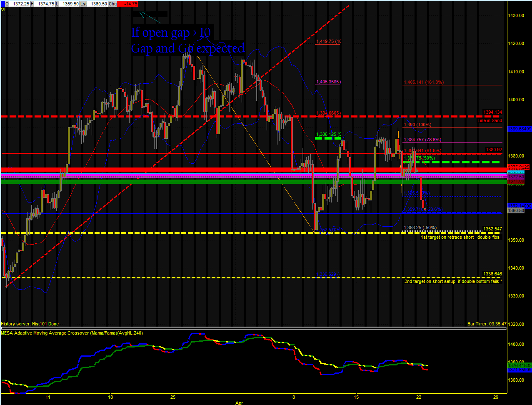Click 'History server: Hist101 Done' status
Screen dimensions: 532x405
pyautogui.click(x=30, y=324)
